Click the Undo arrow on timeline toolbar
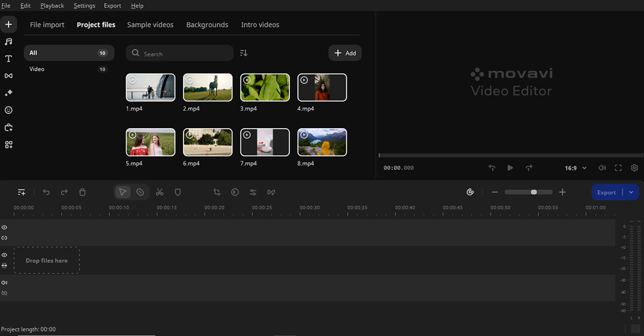The width and height of the screenshot is (644, 336). click(x=46, y=192)
